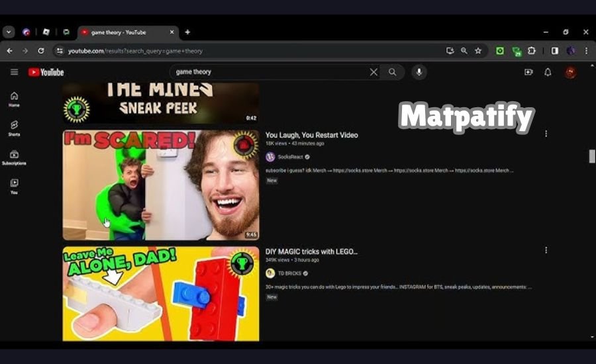Viewport: 596px width, 364px height.
Task: Start voice search with the microphone
Action: [419, 72]
